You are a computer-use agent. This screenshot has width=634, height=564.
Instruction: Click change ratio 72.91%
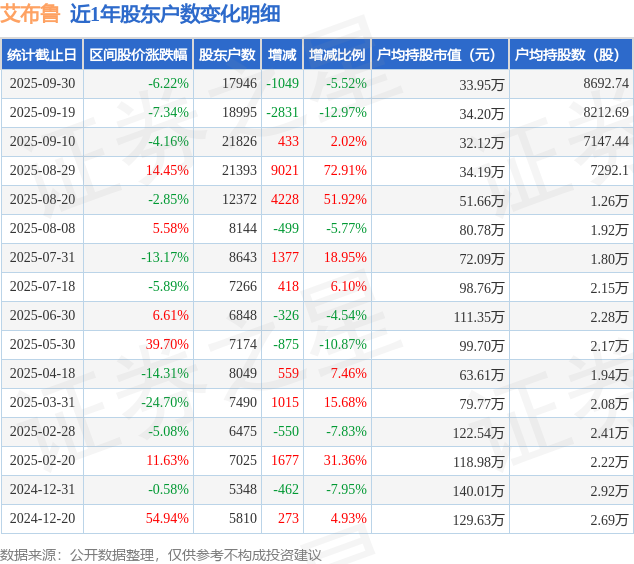pyautogui.click(x=345, y=170)
